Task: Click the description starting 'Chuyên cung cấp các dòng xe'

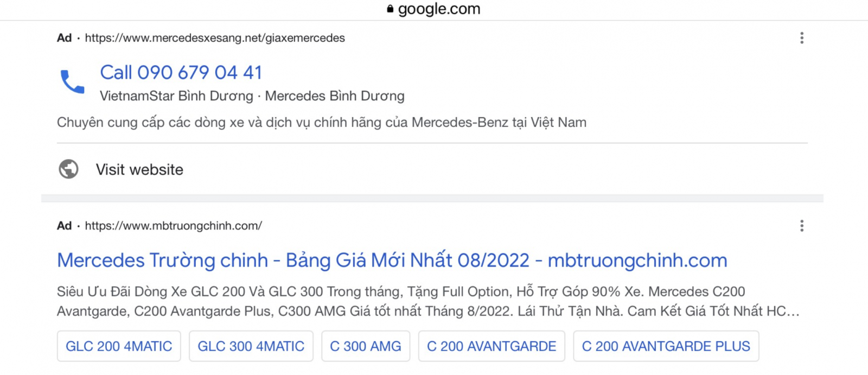Action: [x=322, y=123]
